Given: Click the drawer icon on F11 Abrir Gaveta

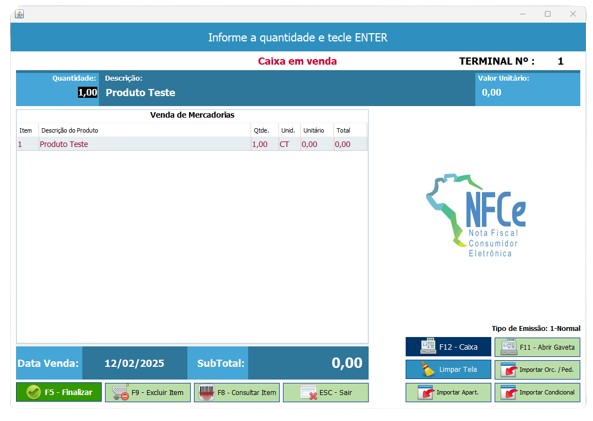Looking at the screenshot, I should click(509, 347).
